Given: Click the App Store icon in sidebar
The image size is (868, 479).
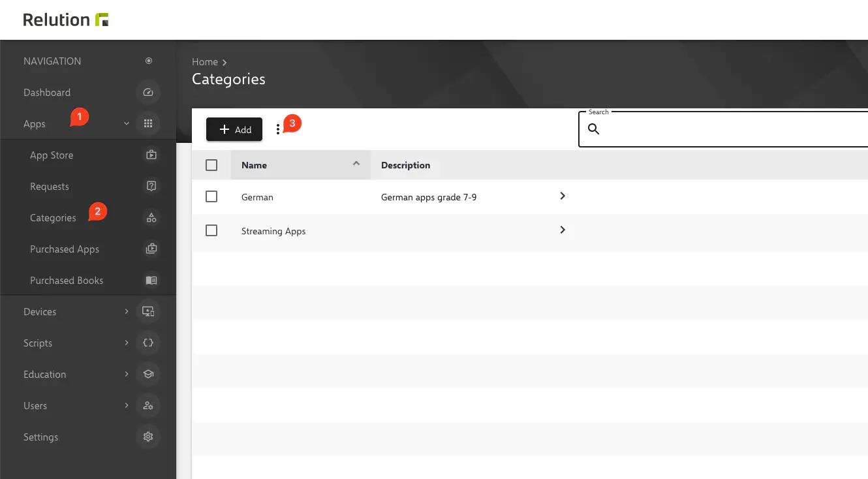Looking at the screenshot, I should pyautogui.click(x=151, y=155).
